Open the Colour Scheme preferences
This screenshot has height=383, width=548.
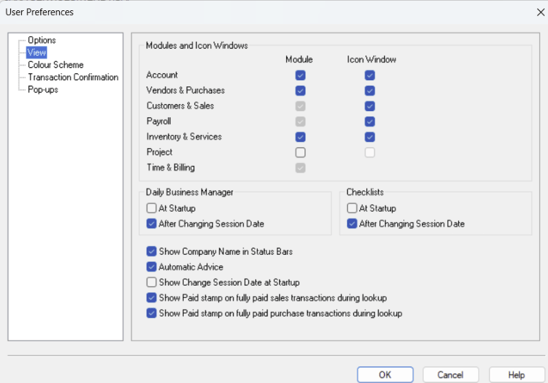click(56, 65)
